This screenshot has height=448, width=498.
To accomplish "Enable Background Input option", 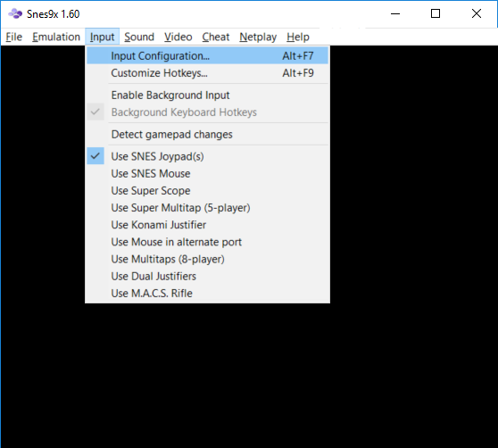I will point(207,95).
